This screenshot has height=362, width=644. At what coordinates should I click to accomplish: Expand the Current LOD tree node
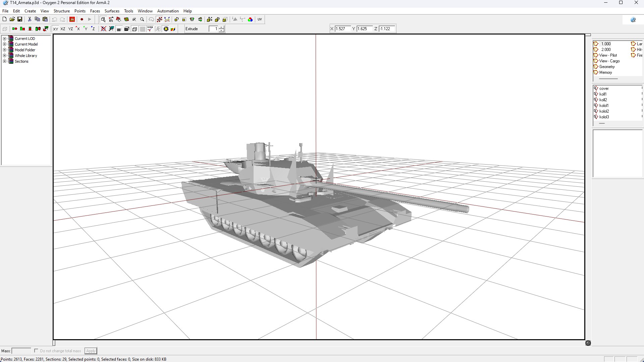tap(5, 39)
